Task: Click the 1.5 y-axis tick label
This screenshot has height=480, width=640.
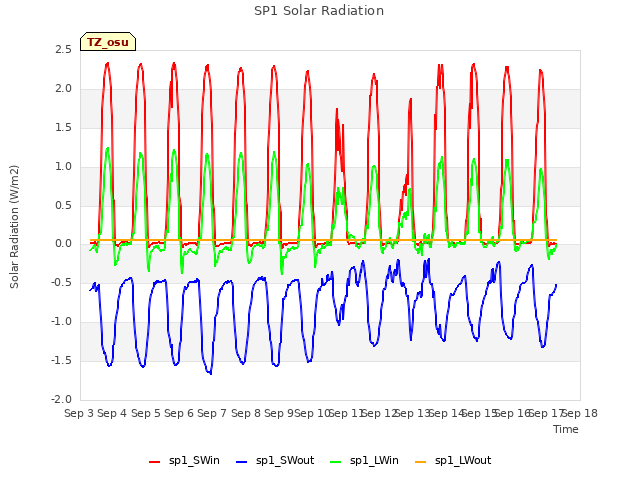Action: click(63, 127)
